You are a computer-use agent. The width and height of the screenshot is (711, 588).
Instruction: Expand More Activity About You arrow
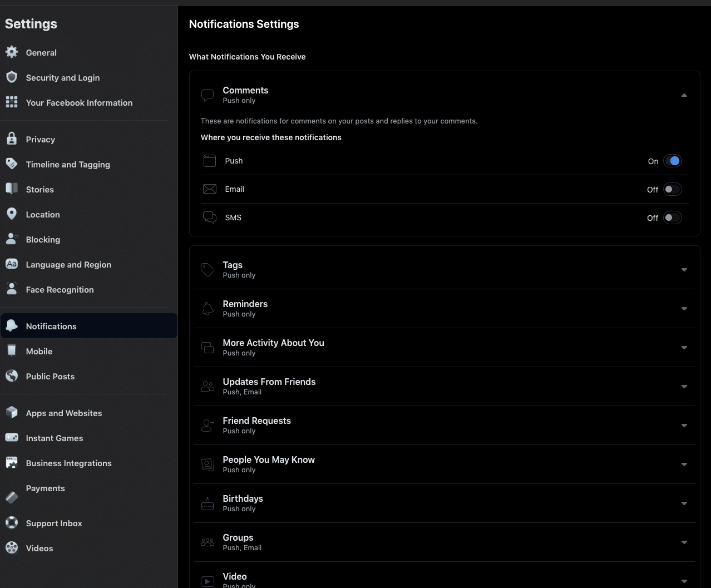coord(684,348)
